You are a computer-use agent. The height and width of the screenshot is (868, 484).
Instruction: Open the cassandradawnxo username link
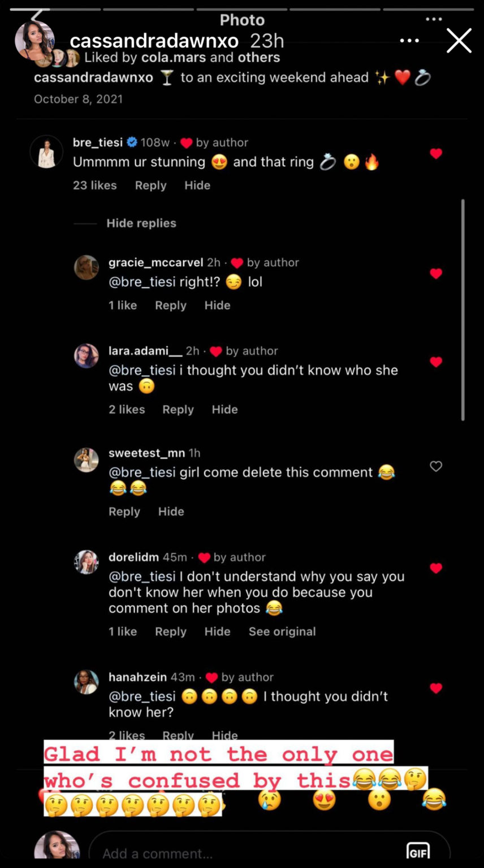pyautogui.click(x=153, y=41)
